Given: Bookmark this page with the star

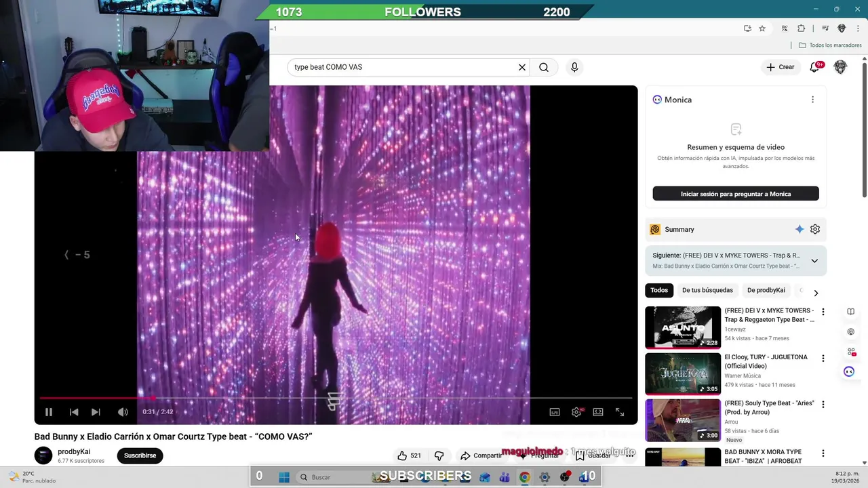Looking at the screenshot, I should coord(762,28).
